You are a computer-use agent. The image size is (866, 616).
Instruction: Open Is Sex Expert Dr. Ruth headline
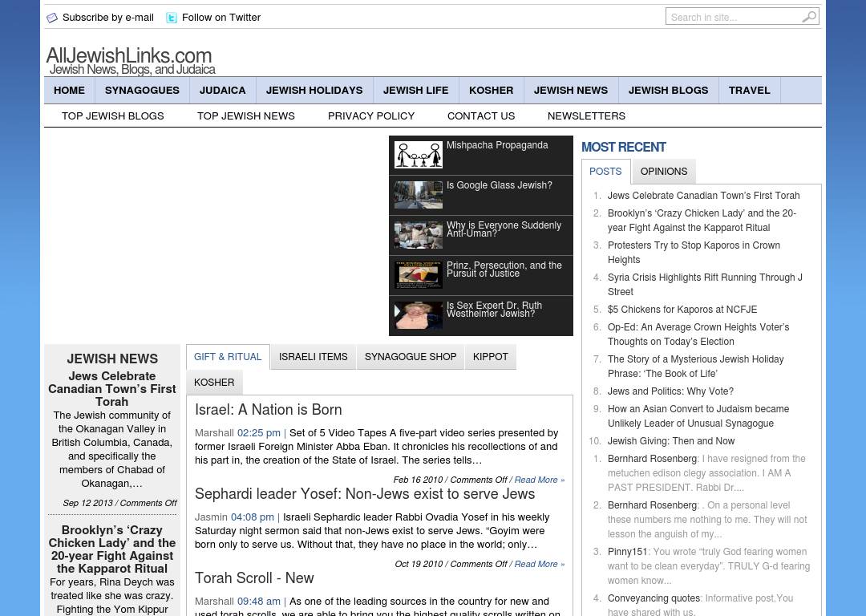tap(494, 310)
